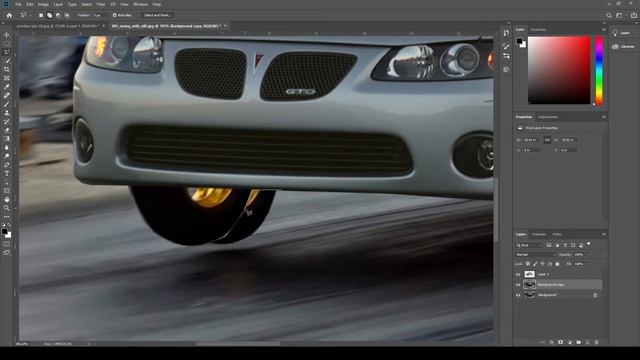Click the Feather input field
640x360 pixels.
pyautogui.click(x=99, y=15)
